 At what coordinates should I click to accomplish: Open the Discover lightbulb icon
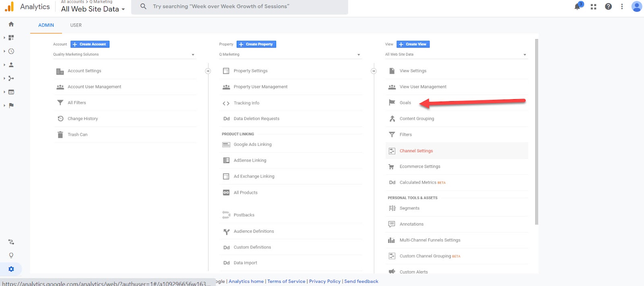(11, 255)
